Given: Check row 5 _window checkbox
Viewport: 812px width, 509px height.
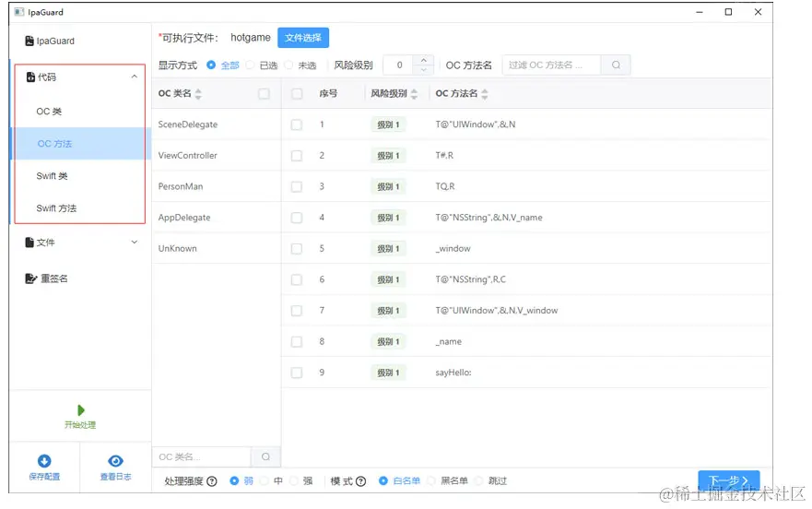Looking at the screenshot, I should [x=297, y=248].
